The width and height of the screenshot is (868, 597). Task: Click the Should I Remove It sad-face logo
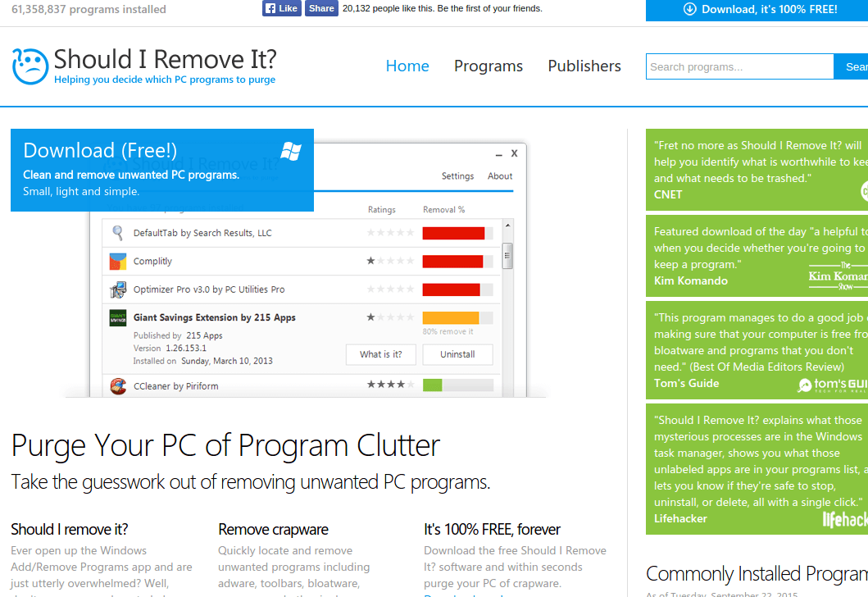pyautogui.click(x=30, y=66)
